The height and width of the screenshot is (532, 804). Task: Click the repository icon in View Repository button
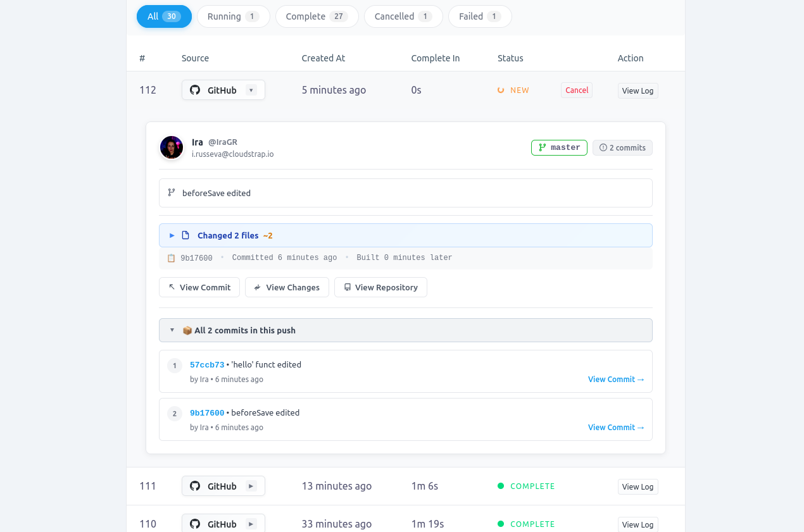click(x=347, y=287)
